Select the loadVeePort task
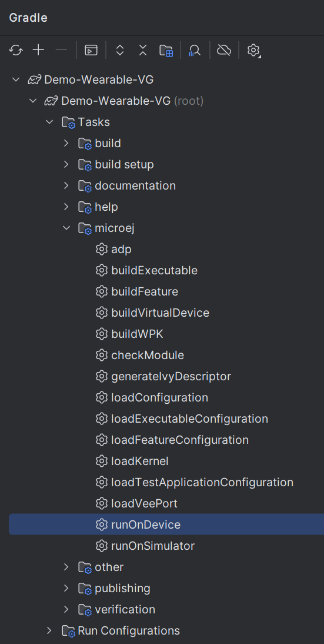The image size is (324, 644). [145, 504]
